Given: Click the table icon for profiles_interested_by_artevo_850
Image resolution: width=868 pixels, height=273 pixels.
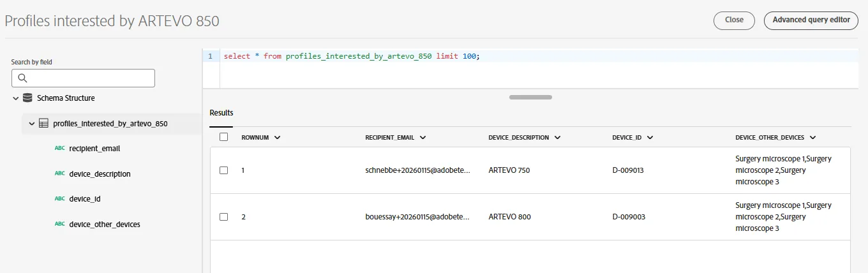Looking at the screenshot, I should [43, 124].
